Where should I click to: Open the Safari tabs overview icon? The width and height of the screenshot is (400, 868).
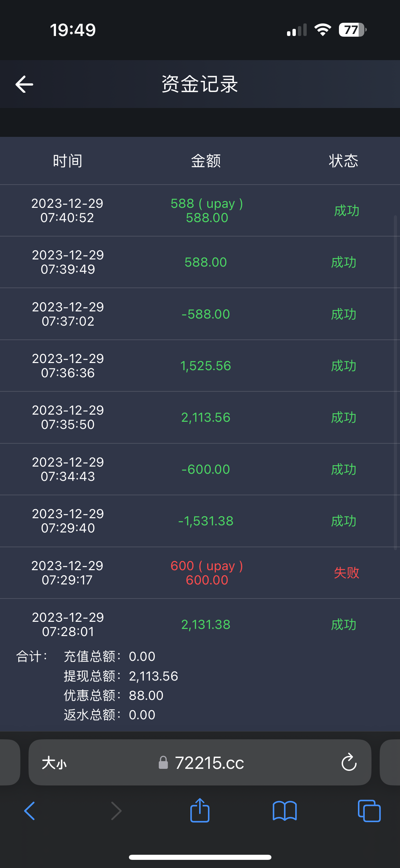[369, 811]
